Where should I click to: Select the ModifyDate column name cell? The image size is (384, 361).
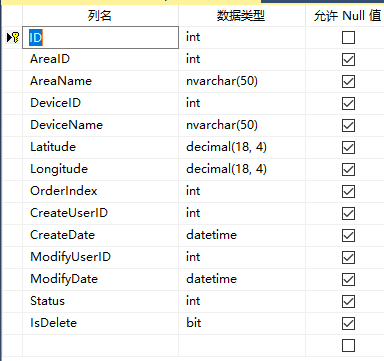pyautogui.click(x=100, y=279)
